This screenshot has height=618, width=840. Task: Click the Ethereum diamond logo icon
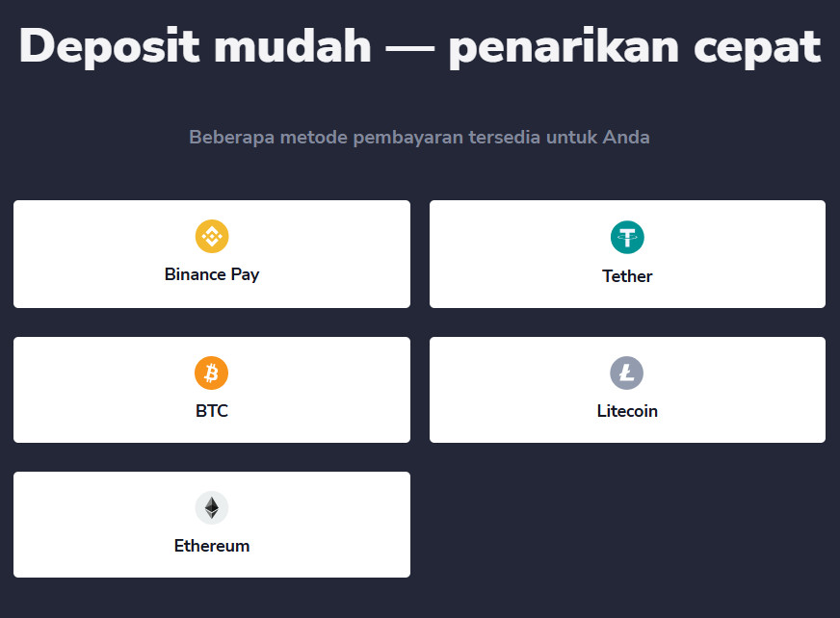coord(212,507)
